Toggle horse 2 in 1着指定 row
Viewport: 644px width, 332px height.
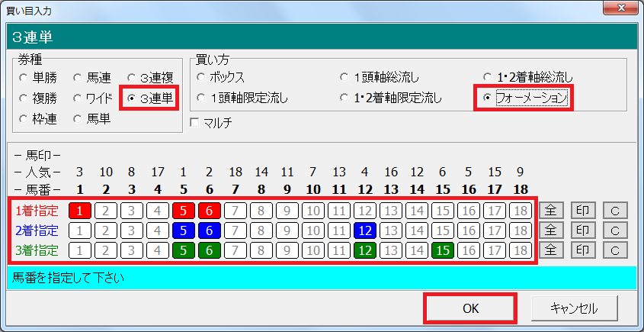point(106,211)
